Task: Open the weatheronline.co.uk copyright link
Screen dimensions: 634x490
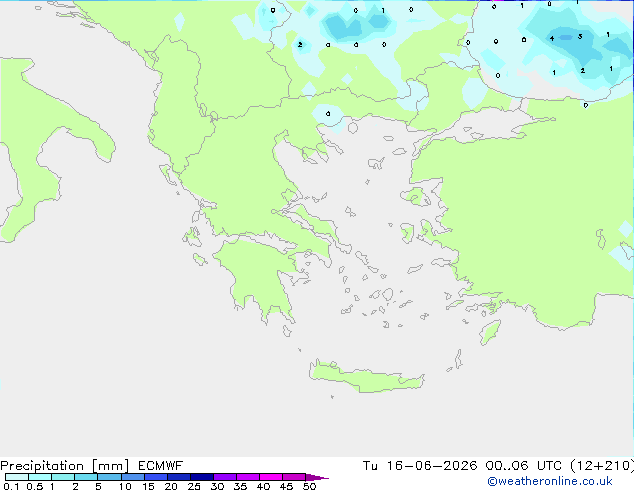Action: point(549,481)
